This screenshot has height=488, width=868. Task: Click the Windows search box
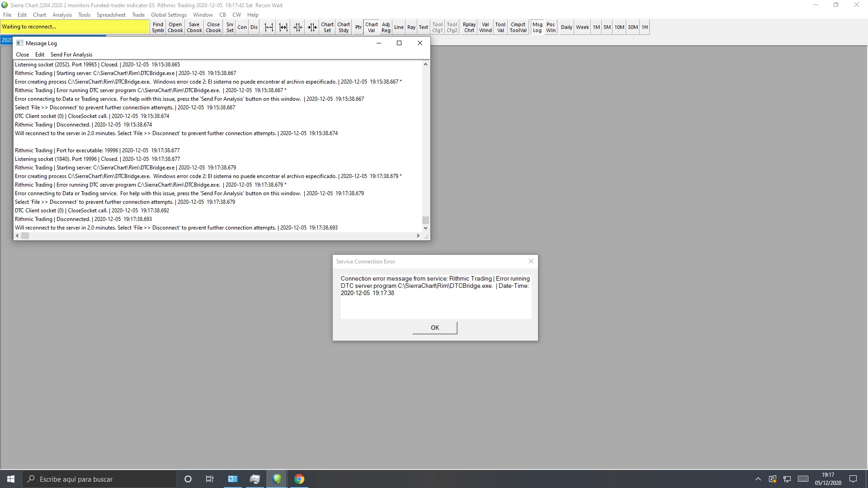coord(99,479)
